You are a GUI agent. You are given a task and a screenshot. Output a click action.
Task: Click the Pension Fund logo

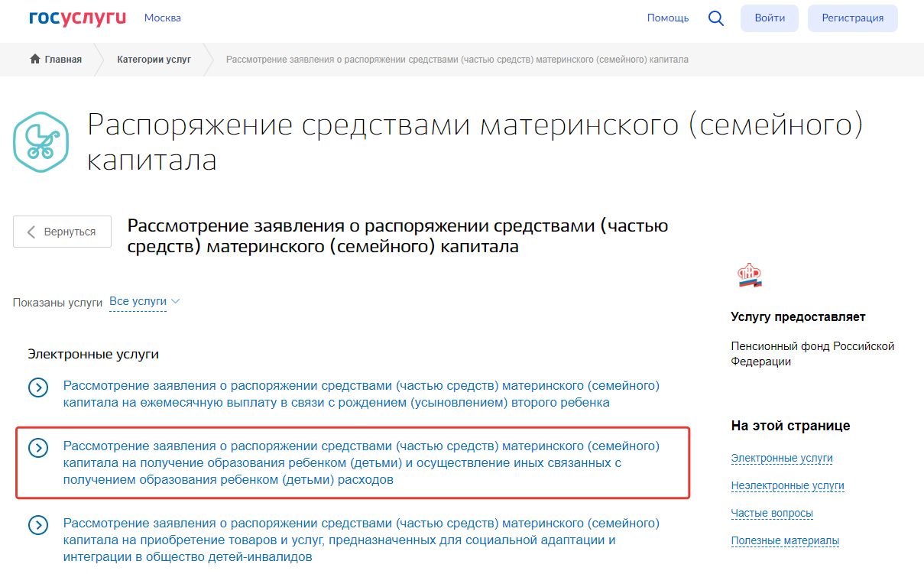tap(749, 275)
